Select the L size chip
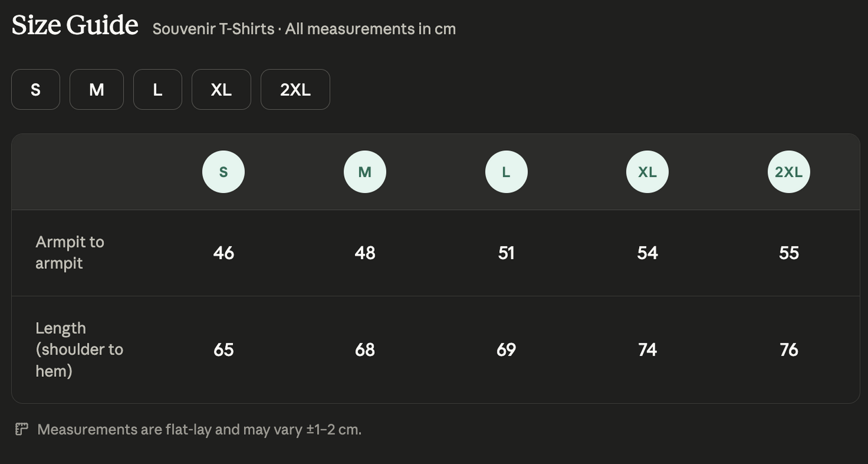This screenshot has width=868, height=464. coord(157,90)
